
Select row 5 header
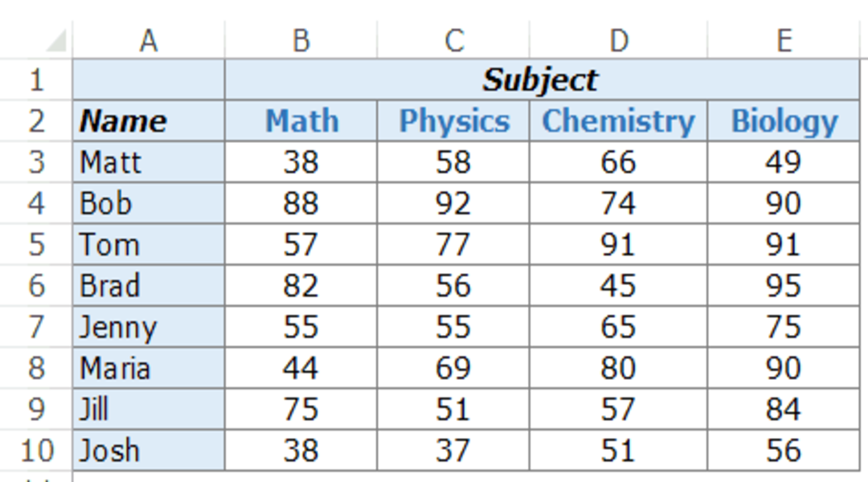pyautogui.click(x=36, y=244)
